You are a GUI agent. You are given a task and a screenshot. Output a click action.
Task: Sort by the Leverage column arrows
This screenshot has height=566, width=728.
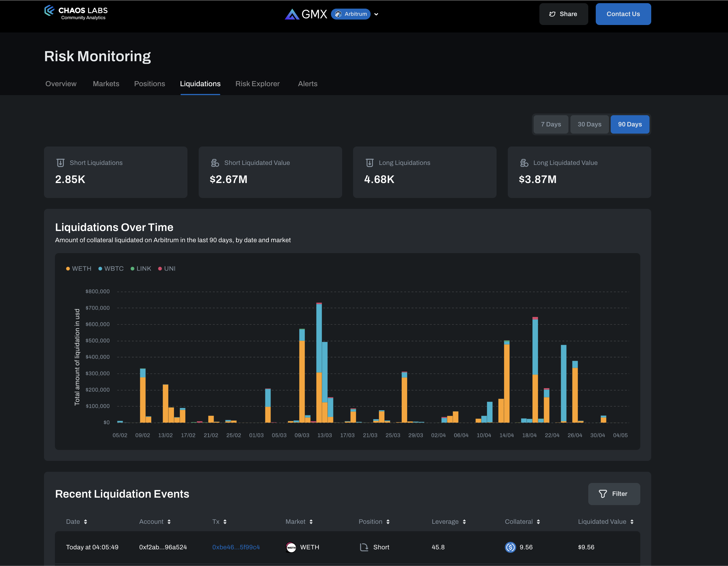(464, 522)
